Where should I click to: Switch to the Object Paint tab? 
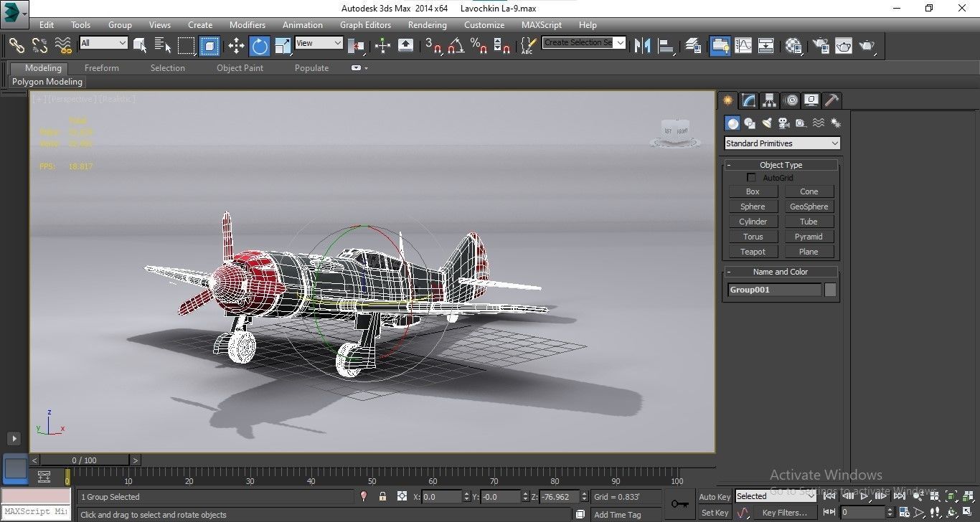pyautogui.click(x=240, y=68)
